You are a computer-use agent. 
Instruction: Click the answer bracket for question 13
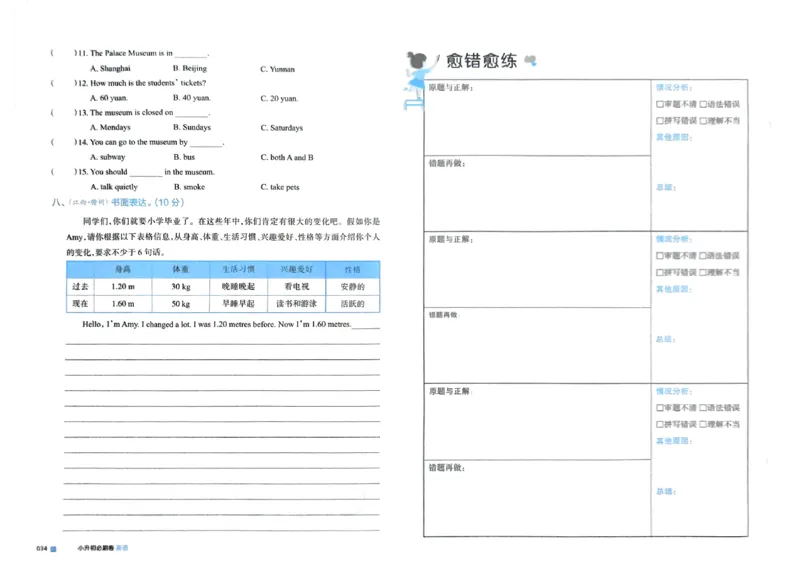click(x=64, y=113)
